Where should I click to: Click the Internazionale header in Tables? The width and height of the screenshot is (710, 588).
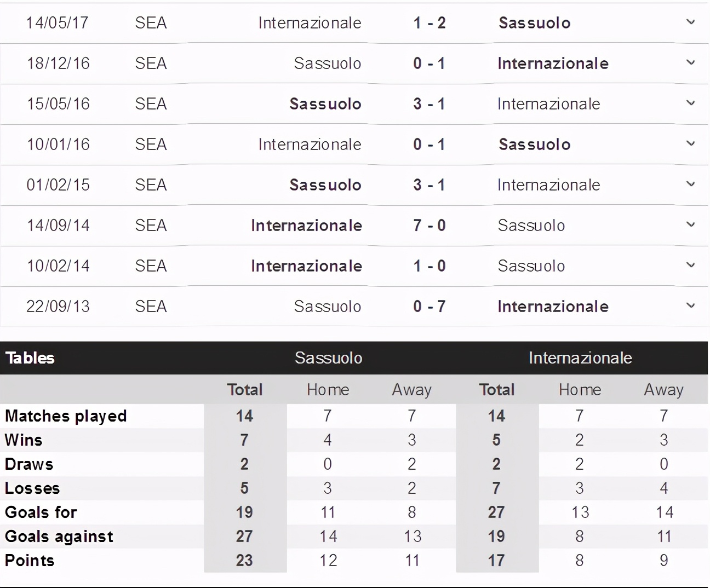coord(580,358)
